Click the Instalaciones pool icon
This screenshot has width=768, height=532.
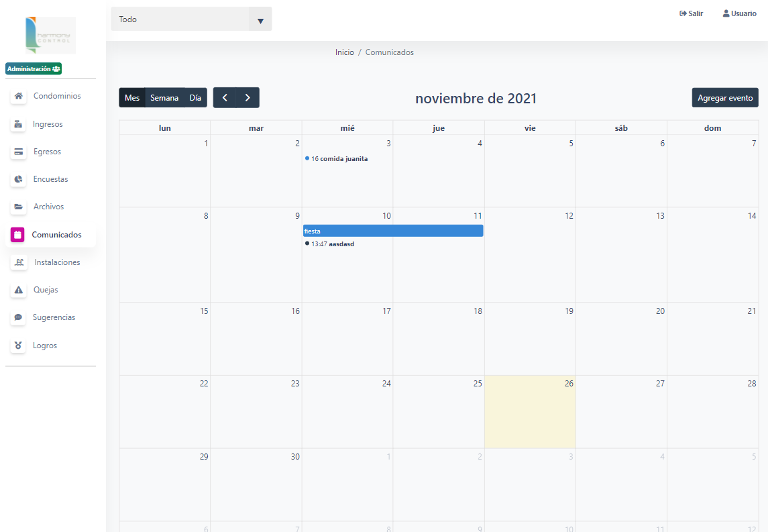click(19, 263)
